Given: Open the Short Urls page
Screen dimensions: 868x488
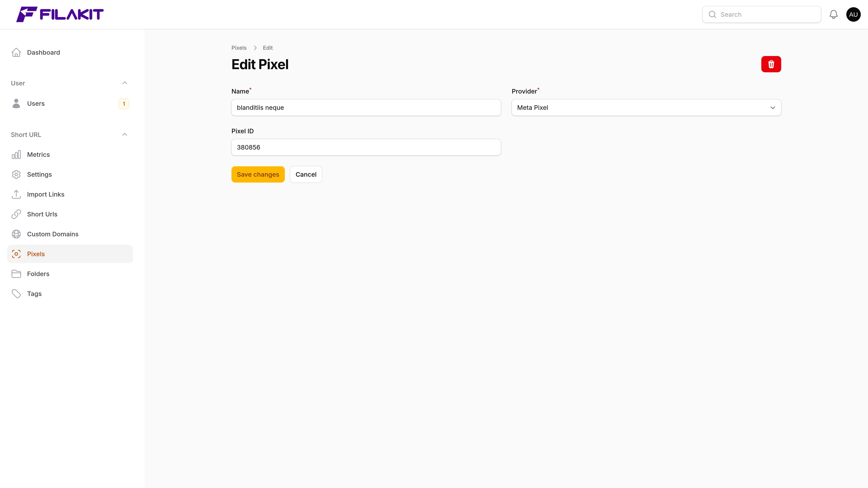Looking at the screenshot, I should [70, 214].
